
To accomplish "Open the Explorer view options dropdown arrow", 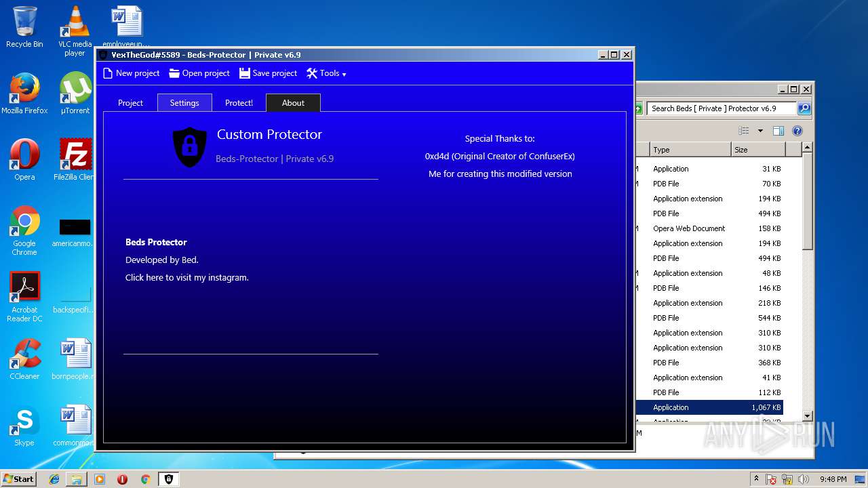I will (760, 131).
